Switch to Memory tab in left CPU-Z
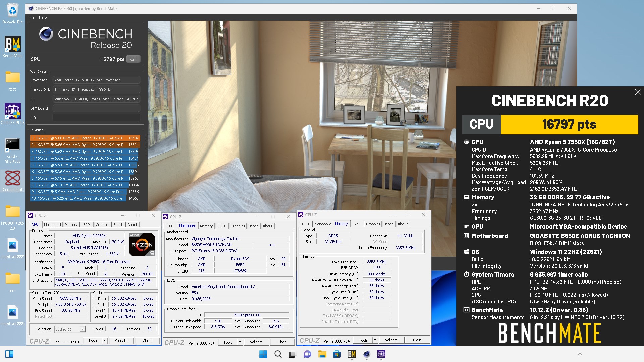 pos(71,225)
